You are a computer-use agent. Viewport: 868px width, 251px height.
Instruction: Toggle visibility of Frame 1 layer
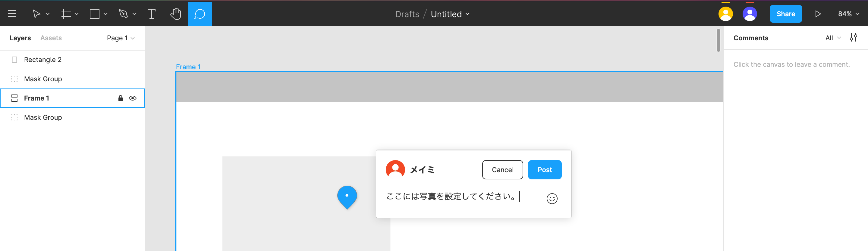pos(132,98)
